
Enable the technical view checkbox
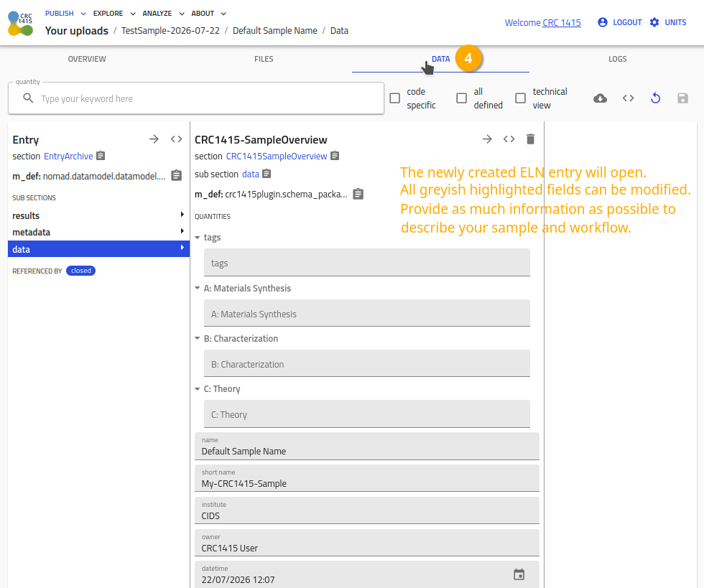pos(520,98)
